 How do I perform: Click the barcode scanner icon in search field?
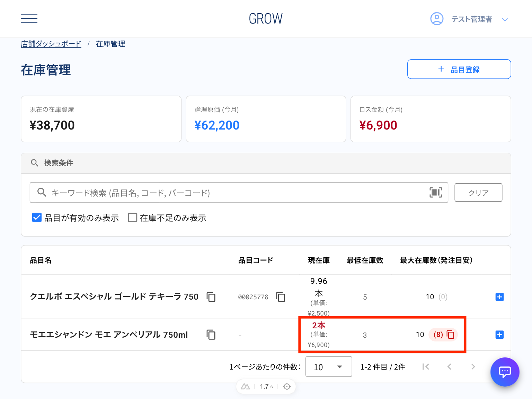tap(436, 193)
